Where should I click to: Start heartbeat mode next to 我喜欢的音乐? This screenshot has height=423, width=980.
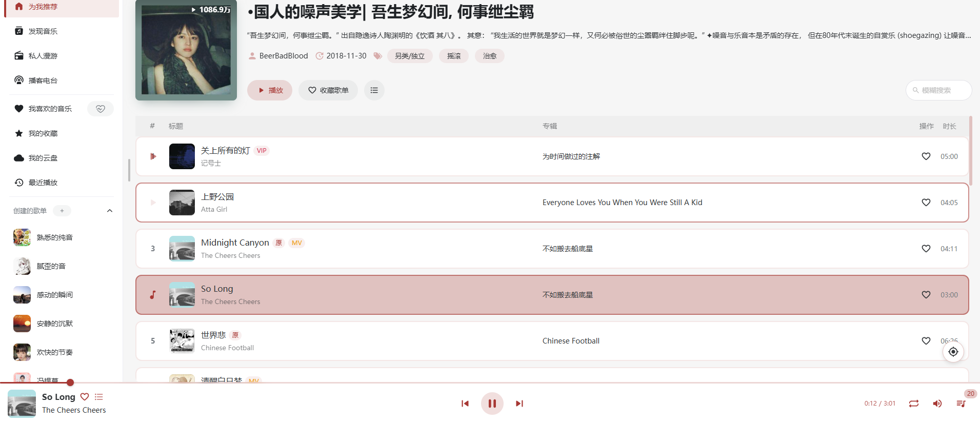pyautogui.click(x=101, y=109)
